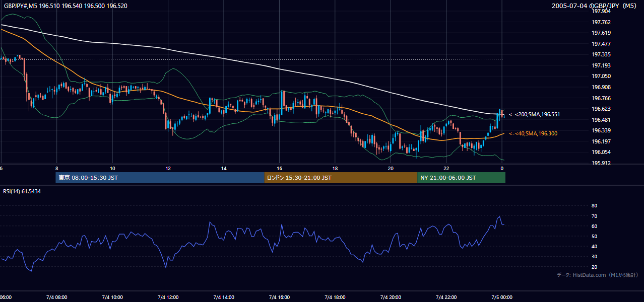Click RSI scale value 60
644x302 pixels.
[x=594, y=226]
